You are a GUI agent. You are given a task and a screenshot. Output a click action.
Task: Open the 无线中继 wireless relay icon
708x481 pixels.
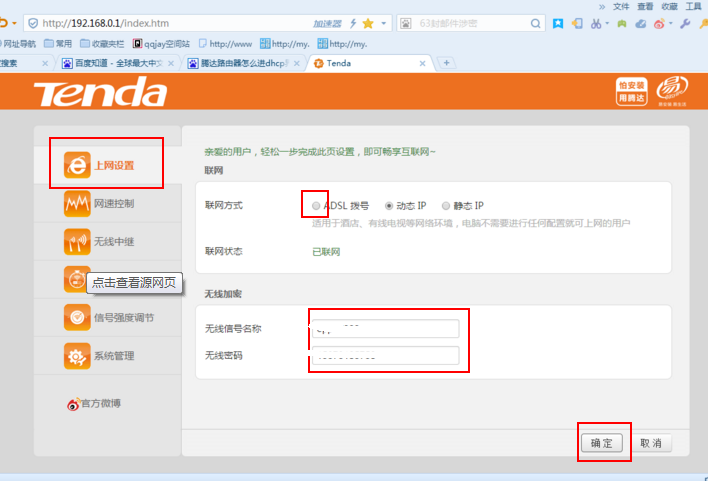pyautogui.click(x=77, y=242)
